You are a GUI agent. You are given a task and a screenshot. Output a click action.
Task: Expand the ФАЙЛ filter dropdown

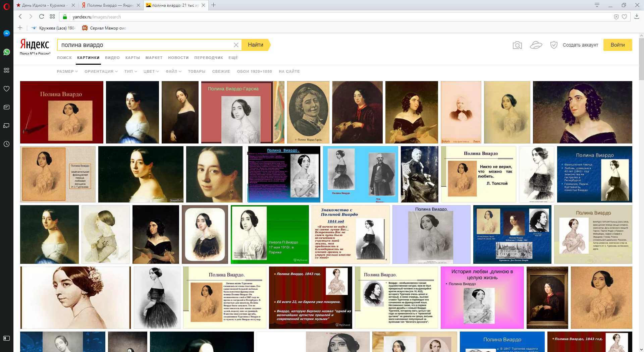tap(173, 71)
